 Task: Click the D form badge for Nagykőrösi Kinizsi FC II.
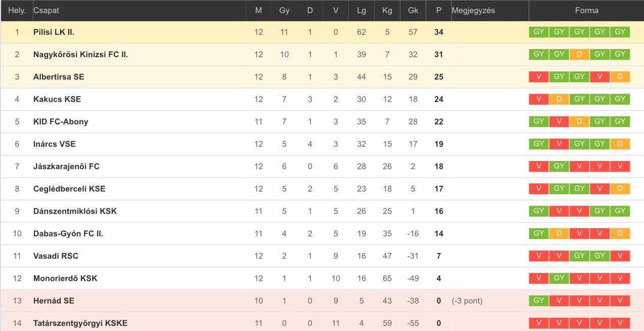pos(579,54)
